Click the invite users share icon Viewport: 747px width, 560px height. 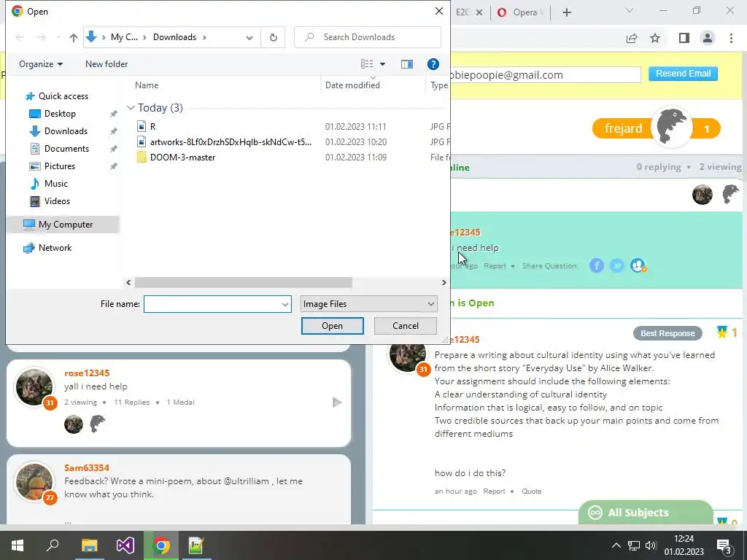coord(638,265)
